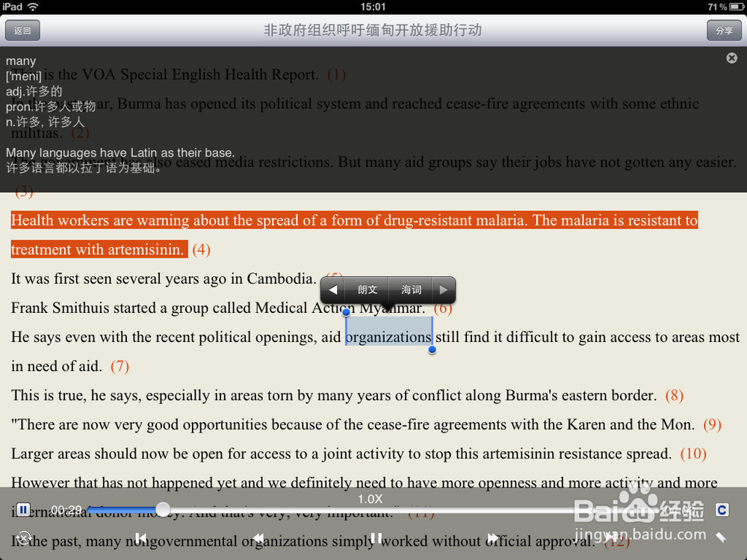Tap the 1.0X playback speed label

[371, 499]
